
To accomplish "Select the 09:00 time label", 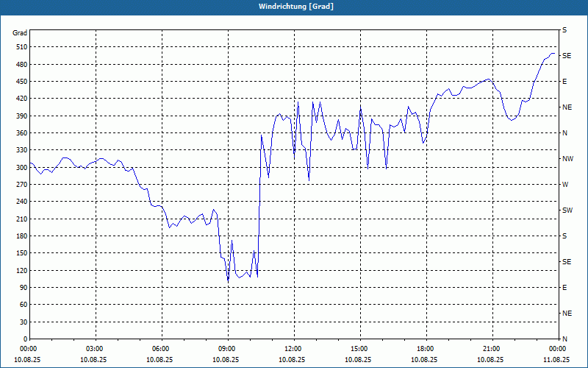I will pyautogui.click(x=229, y=349).
